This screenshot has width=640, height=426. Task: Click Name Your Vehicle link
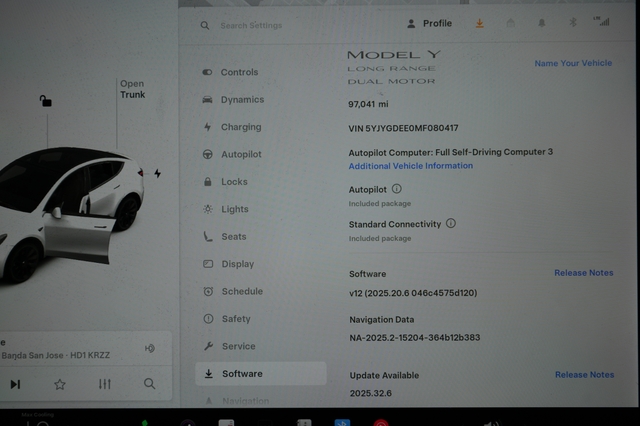pos(573,63)
